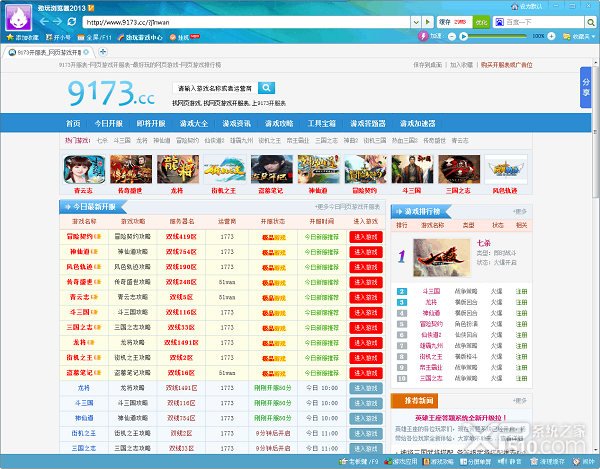600x469 pixels.
Task: Click the 七杀 rank 1 title link
Action: pyautogui.click(x=484, y=243)
